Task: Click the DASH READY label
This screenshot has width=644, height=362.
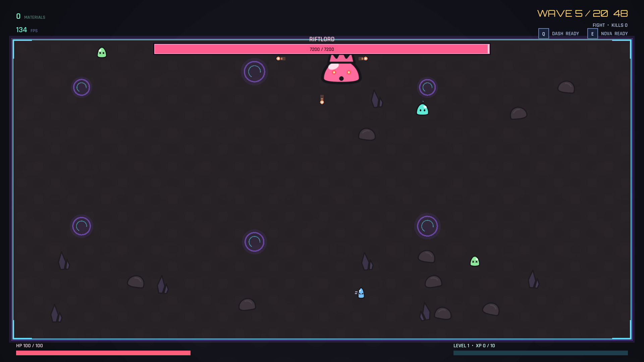Action: 566,34
